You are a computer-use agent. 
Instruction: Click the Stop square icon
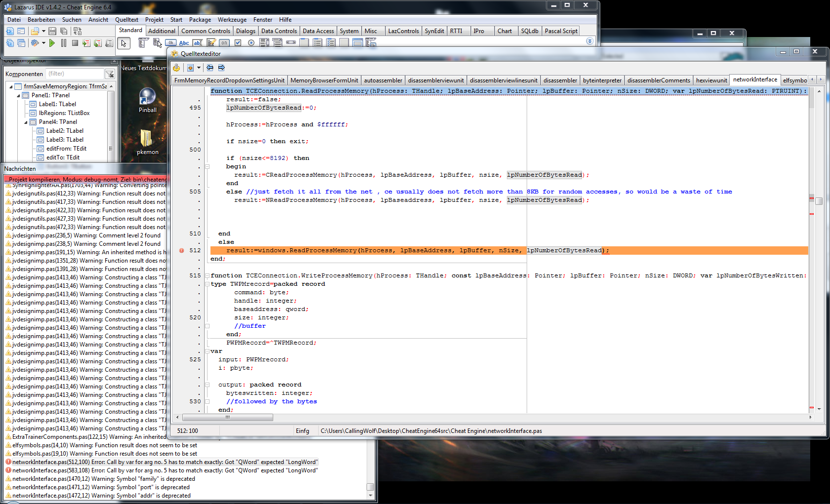pyautogui.click(x=75, y=43)
